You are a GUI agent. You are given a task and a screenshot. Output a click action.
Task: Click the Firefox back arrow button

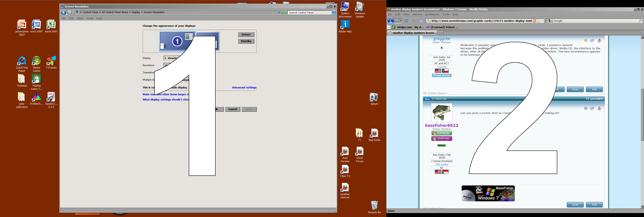(x=391, y=21)
